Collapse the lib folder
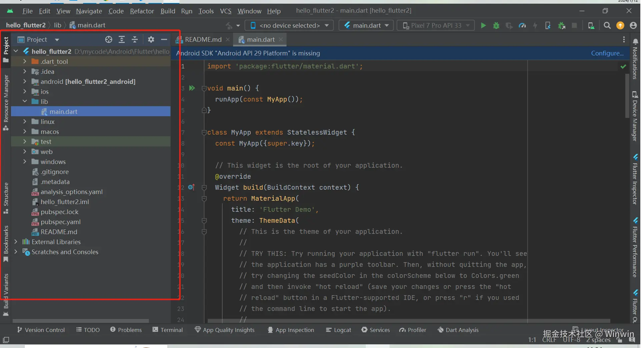The image size is (644, 348). tap(25, 102)
